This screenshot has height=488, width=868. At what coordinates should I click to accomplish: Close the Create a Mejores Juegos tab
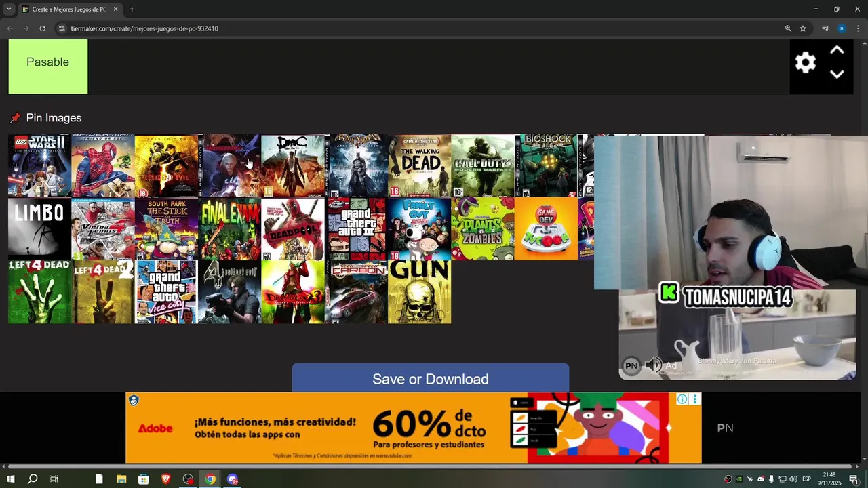tap(115, 9)
